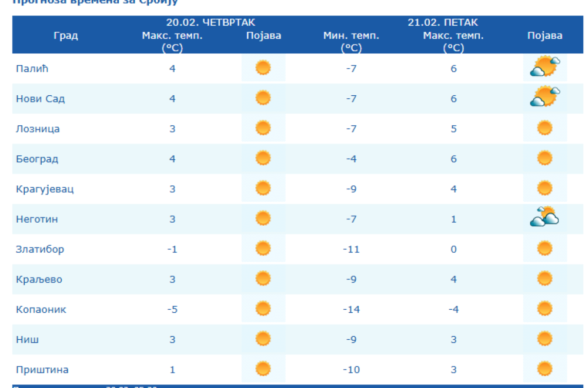Click the 21.02. ПЕТАК header
The width and height of the screenshot is (588, 388).
(443, 23)
